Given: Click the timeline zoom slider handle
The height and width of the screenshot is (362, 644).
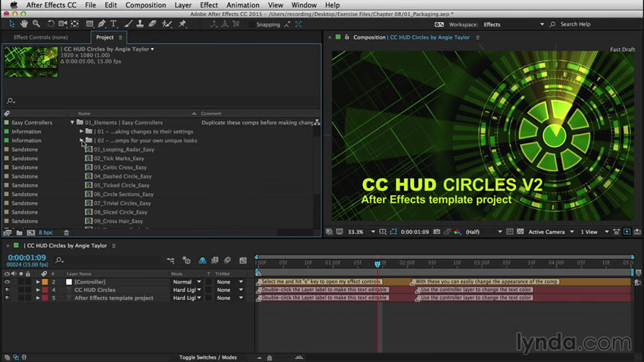Looking at the screenshot, I should click(x=269, y=358).
